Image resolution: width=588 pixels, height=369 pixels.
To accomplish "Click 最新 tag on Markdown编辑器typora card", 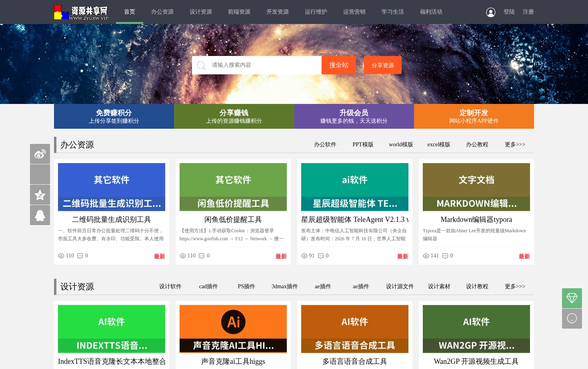I will [x=524, y=256].
